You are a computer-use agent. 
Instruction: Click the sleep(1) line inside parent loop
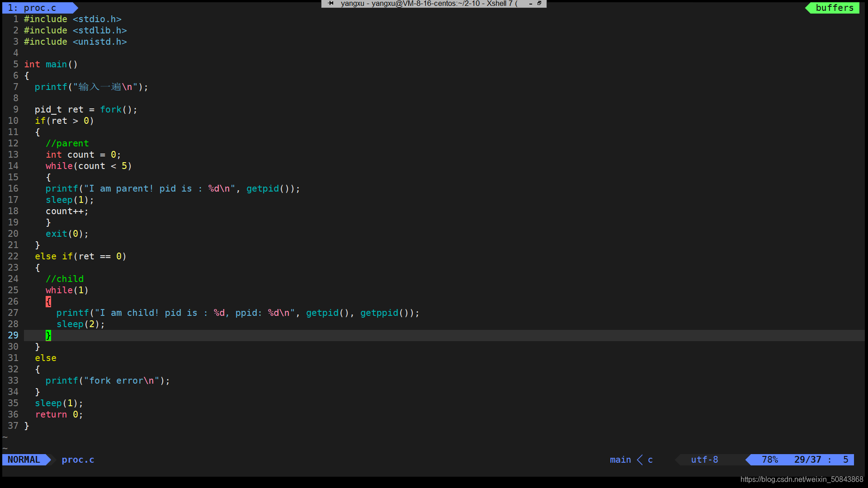pos(70,200)
